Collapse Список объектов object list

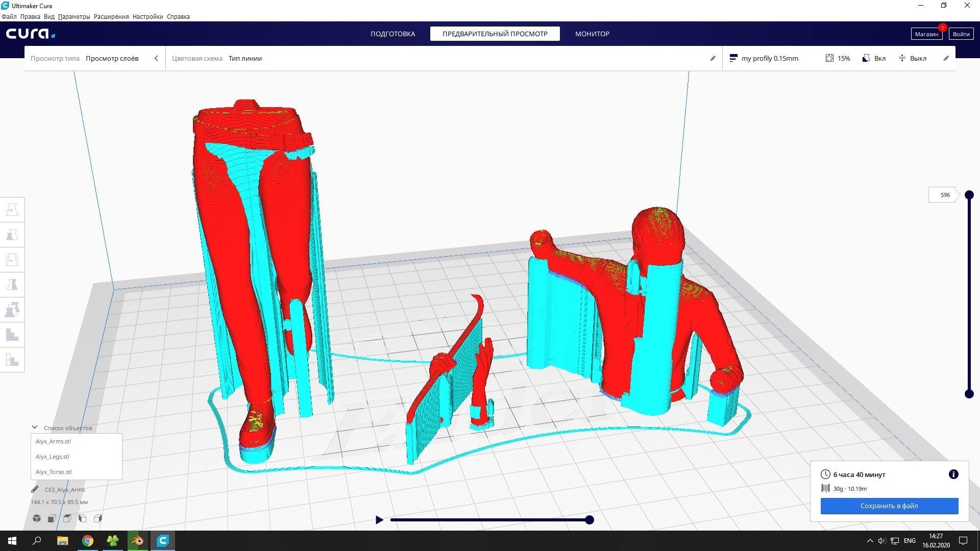[35, 428]
